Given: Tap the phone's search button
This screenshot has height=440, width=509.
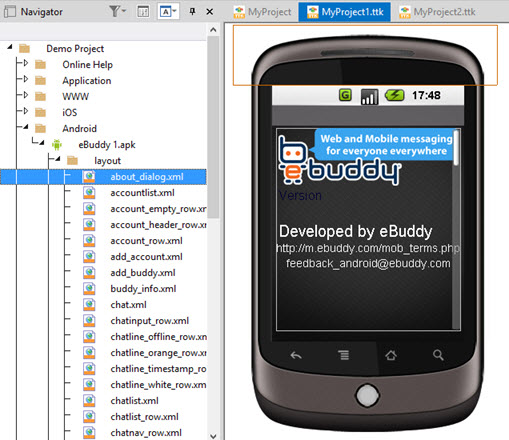Looking at the screenshot, I should [438, 355].
